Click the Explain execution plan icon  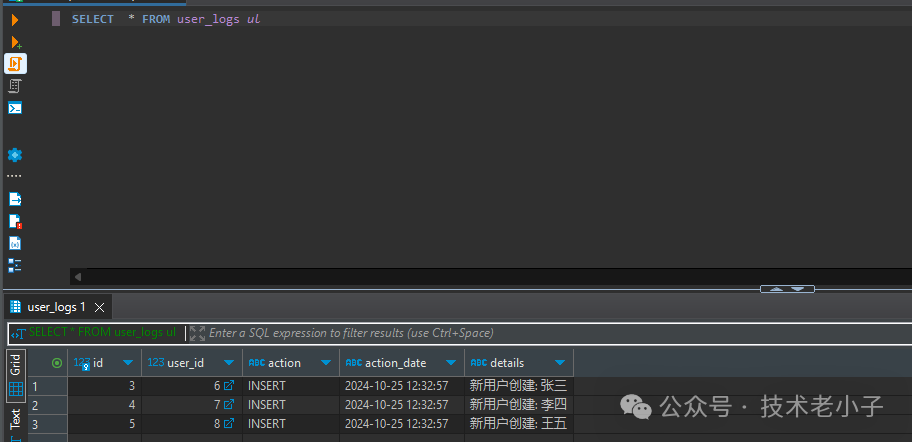point(15,86)
